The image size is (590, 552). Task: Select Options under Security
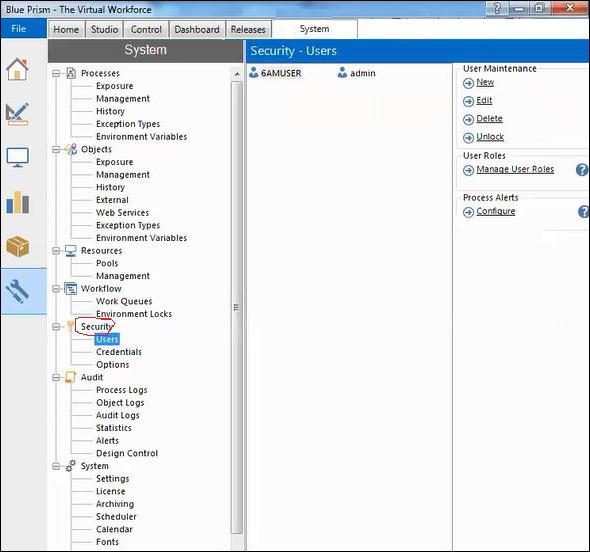tap(113, 365)
